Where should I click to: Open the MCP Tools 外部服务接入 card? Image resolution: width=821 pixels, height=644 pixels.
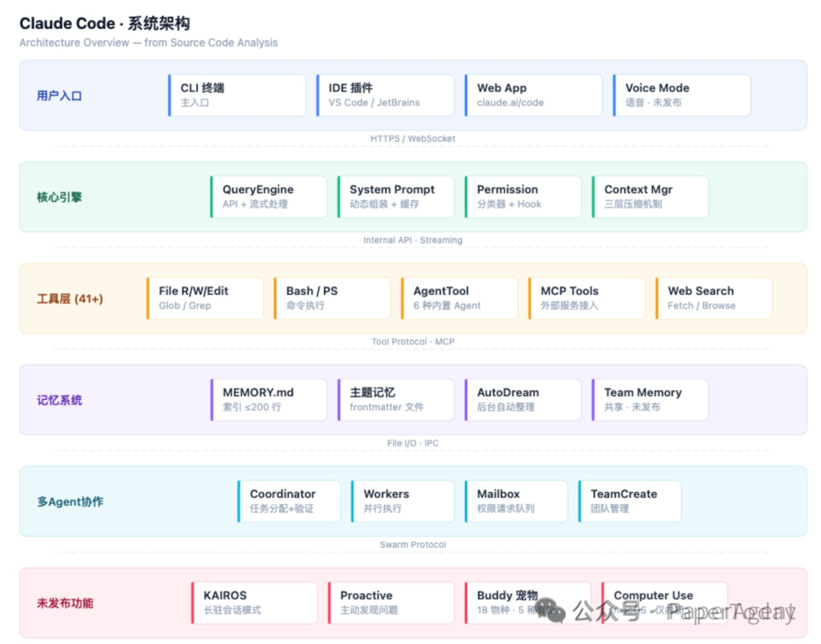click(586, 297)
